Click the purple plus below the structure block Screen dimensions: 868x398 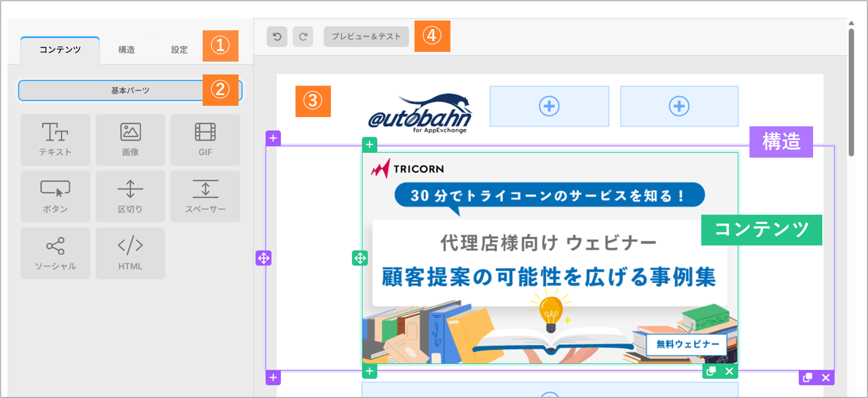coord(273,378)
